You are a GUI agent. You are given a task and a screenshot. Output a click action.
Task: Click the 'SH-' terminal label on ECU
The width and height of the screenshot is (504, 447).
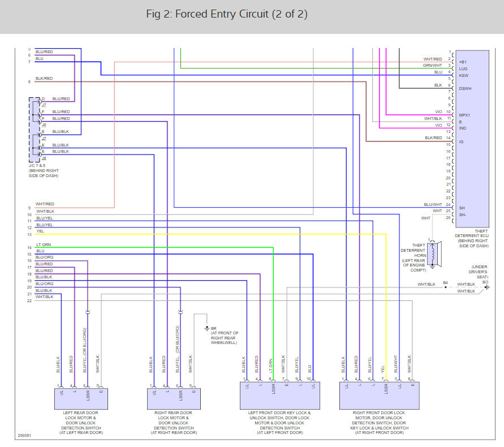(x=463, y=215)
